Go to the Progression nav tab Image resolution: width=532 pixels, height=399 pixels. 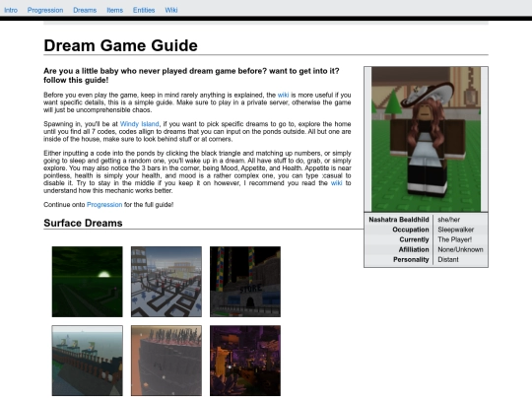pyautogui.click(x=45, y=10)
